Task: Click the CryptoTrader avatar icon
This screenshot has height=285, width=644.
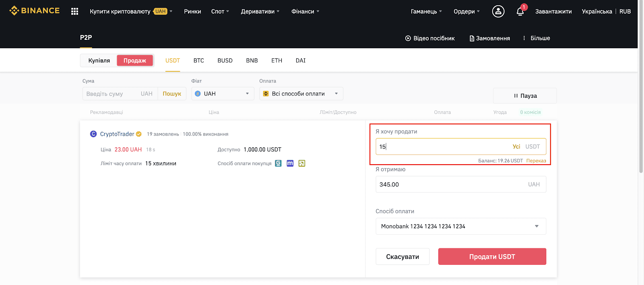Action: coord(93,134)
